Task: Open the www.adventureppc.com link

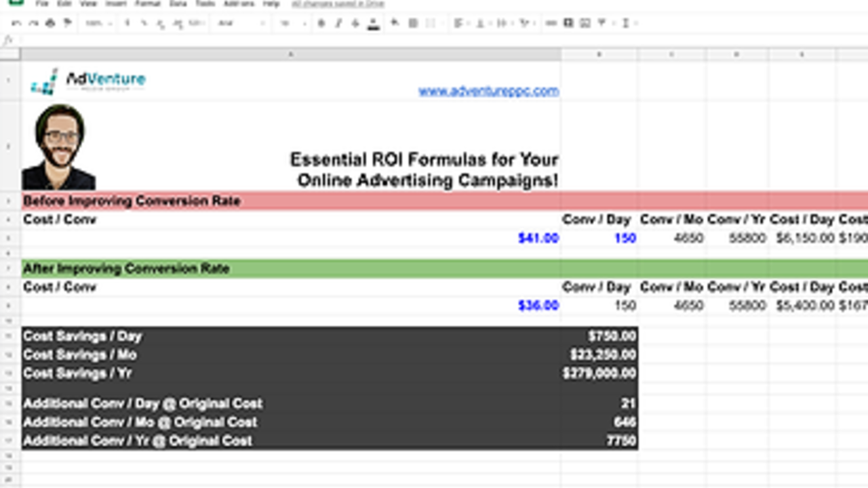Action: 488,91
